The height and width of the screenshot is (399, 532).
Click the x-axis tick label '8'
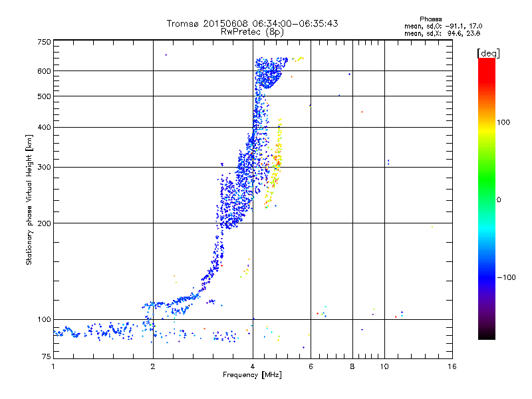(352, 366)
